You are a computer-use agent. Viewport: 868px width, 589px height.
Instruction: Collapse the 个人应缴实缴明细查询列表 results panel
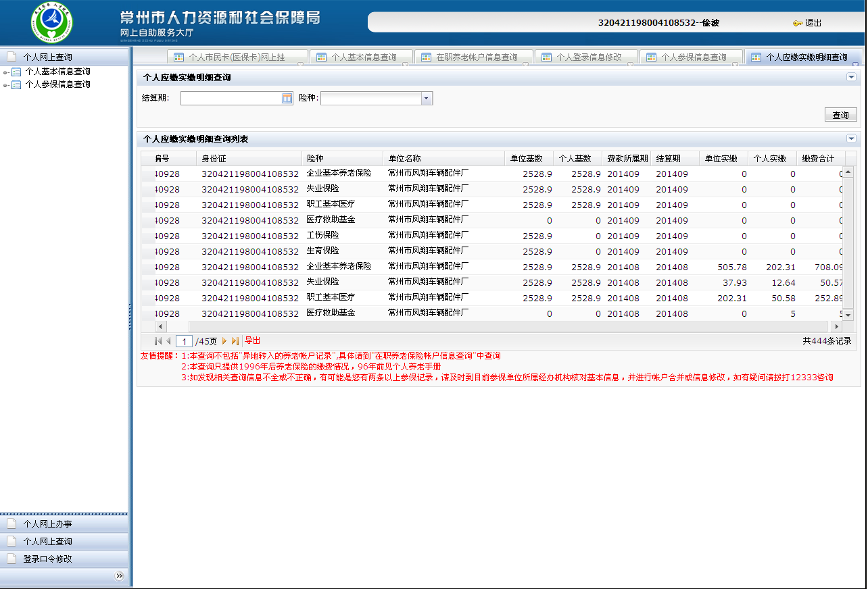click(851, 138)
